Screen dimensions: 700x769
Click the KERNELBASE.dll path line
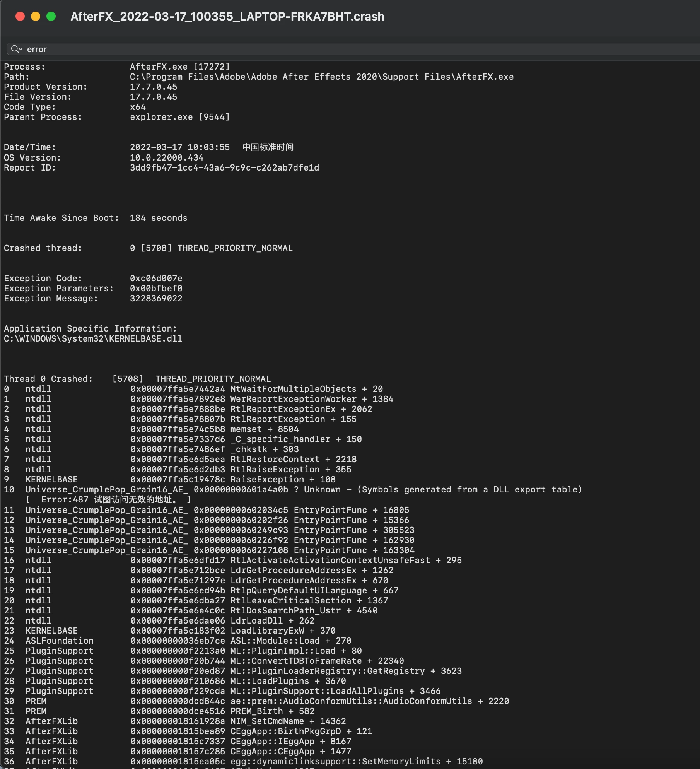point(93,338)
